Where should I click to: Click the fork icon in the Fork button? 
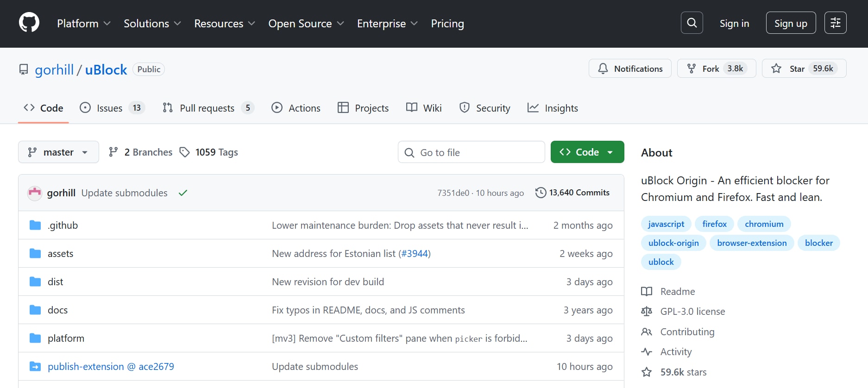[x=691, y=69]
